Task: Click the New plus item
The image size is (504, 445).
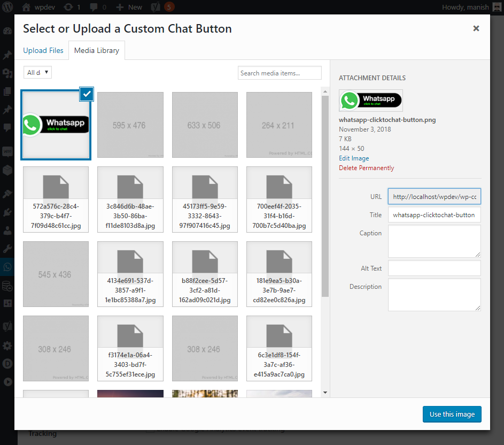Action: pyautogui.click(x=129, y=7)
